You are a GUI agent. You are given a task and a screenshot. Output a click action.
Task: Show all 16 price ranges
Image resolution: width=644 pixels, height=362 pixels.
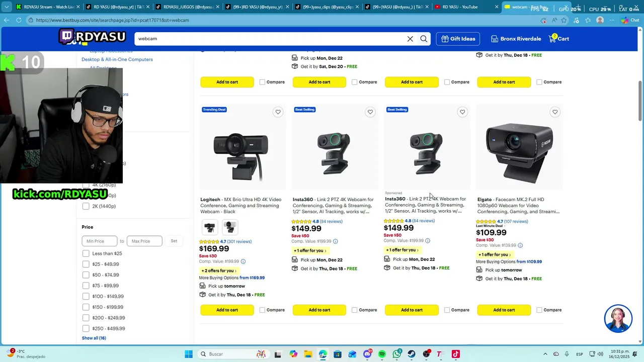pyautogui.click(x=94, y=338)
